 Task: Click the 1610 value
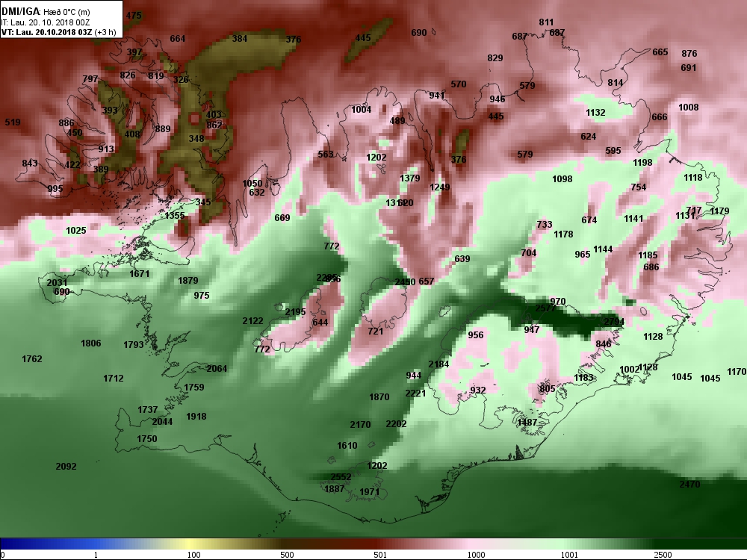(x=347, y=446)
